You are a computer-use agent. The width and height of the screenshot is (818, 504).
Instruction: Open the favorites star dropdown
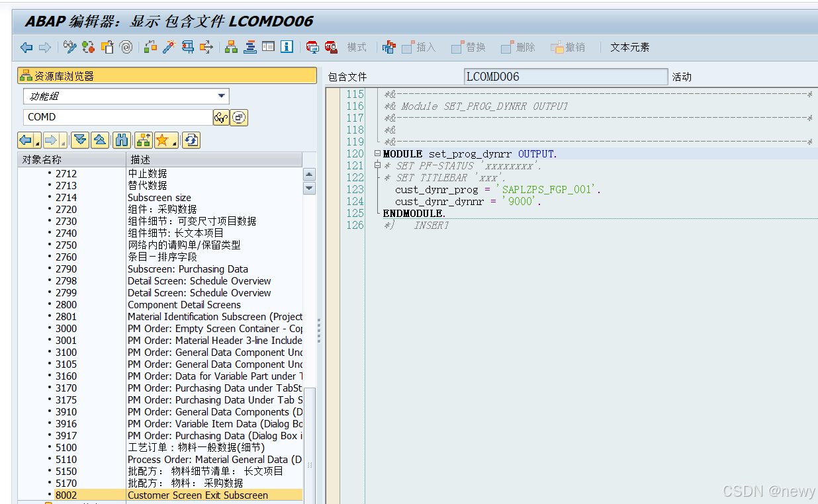[x=175, y=143]
